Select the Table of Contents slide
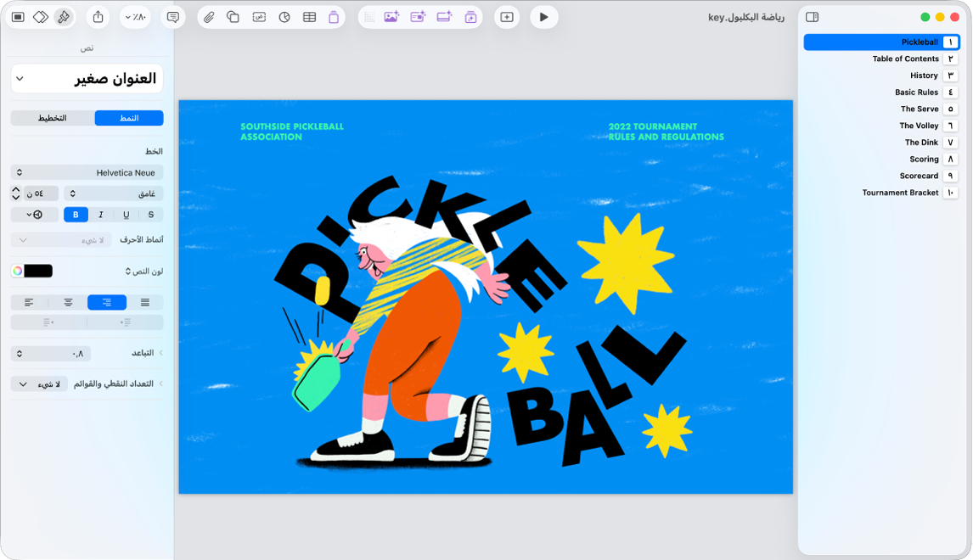Screen dimensions: 973x560 click(882, 59)
